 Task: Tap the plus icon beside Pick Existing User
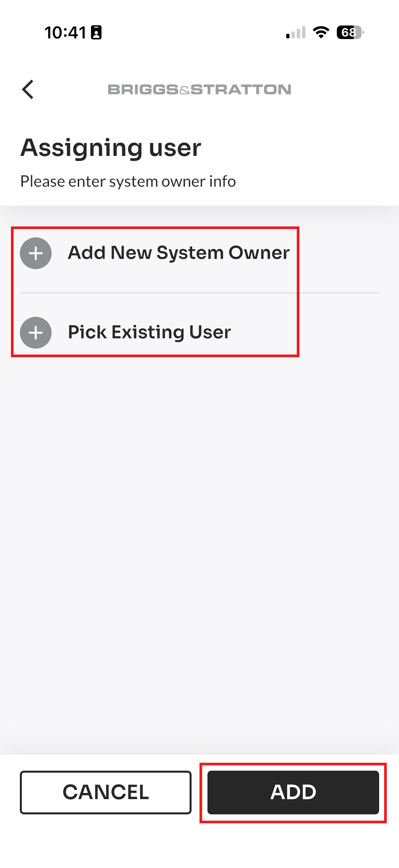coord(36,333)
